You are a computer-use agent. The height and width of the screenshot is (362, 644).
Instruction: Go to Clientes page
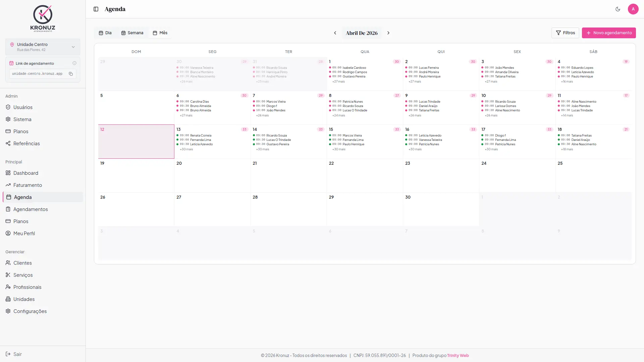(22, 263)
